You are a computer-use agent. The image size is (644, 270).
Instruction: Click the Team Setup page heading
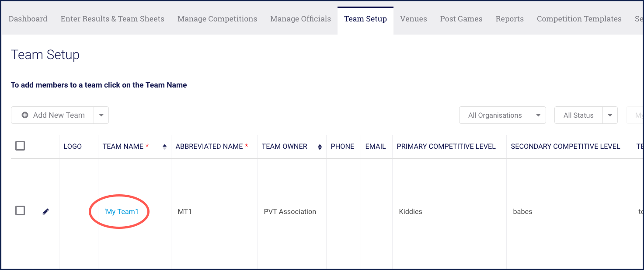pyautogui.click(x=45, y=55)
